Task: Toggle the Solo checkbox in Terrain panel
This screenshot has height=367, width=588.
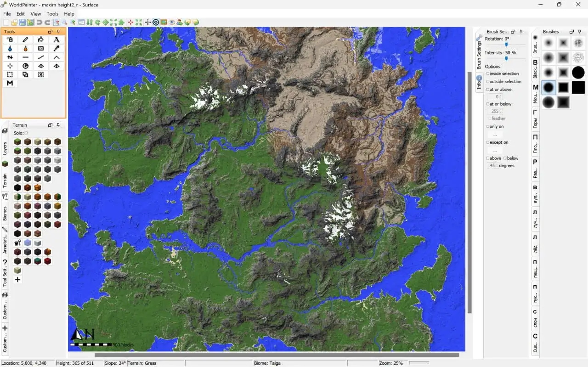Action: 26,133
